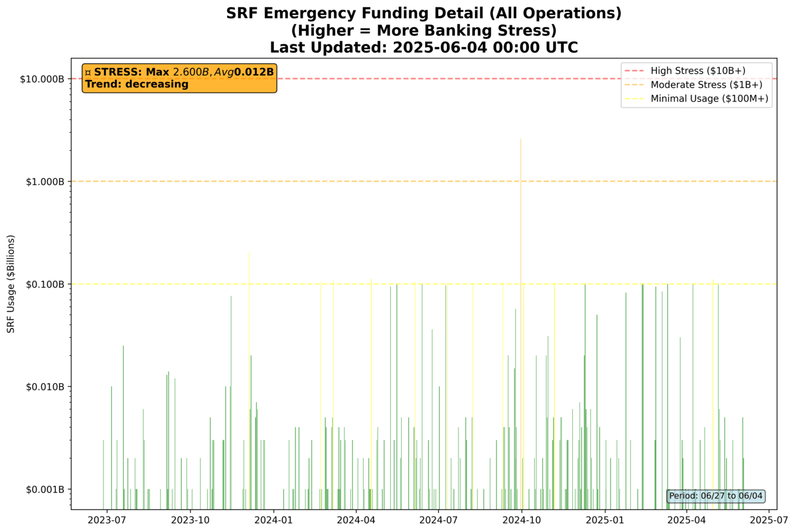Screen dimensions: 795x532
Task: Click the yellow Minimal Usage legend line sample
Action: point(634,98)
